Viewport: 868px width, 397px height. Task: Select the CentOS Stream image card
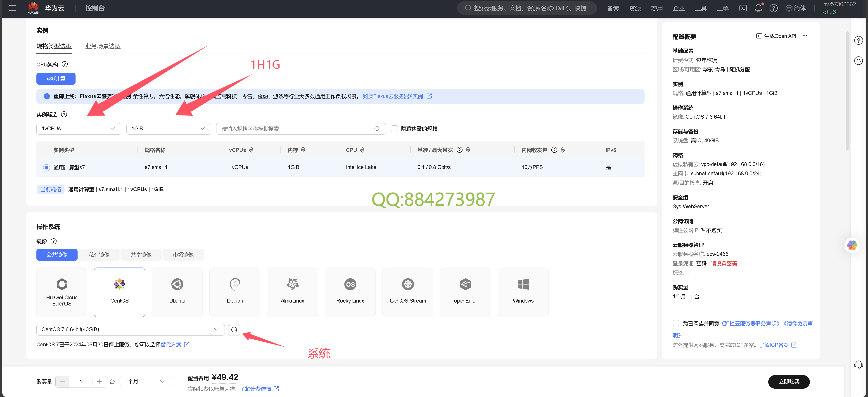pyautogui.click(x=408, y=292)
